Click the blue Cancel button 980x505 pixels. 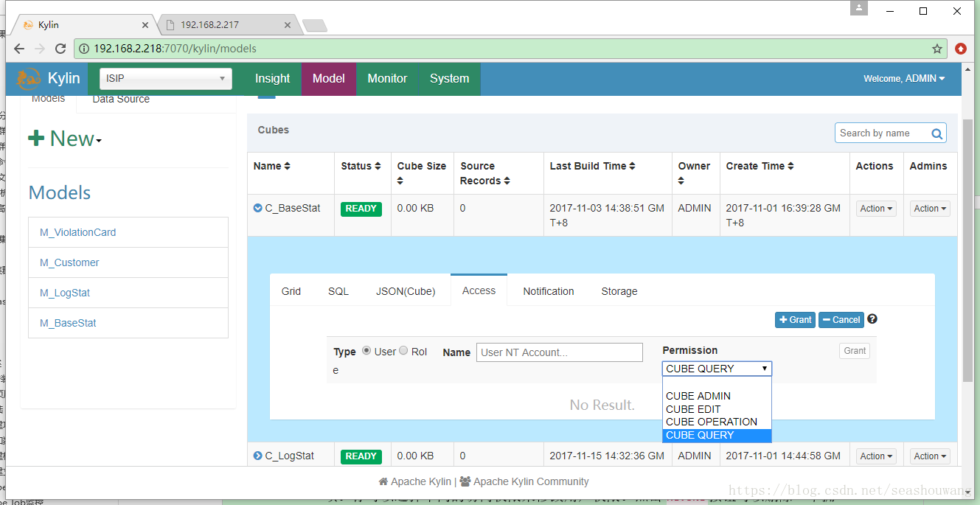coord(841,320)
